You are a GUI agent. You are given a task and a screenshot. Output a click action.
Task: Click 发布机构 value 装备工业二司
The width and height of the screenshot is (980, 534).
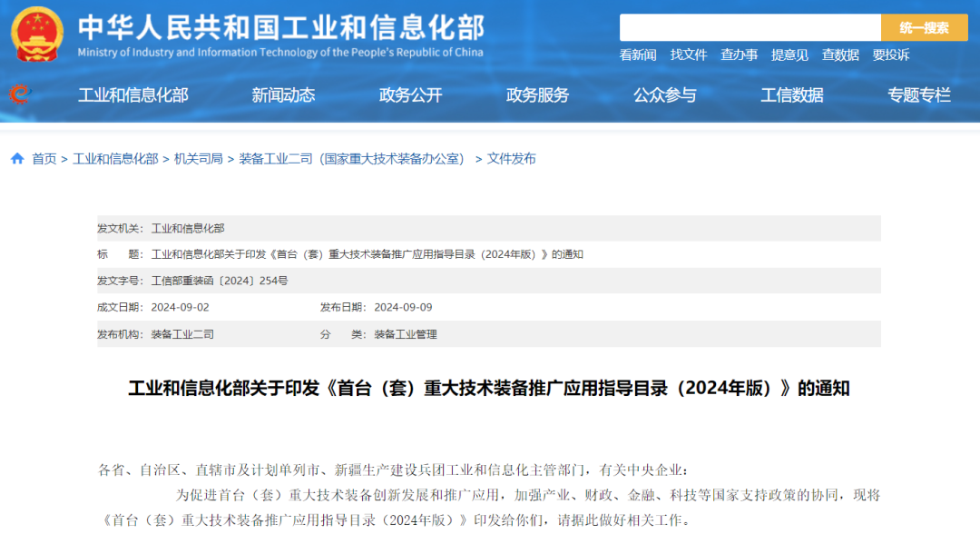tap(182, 334)
